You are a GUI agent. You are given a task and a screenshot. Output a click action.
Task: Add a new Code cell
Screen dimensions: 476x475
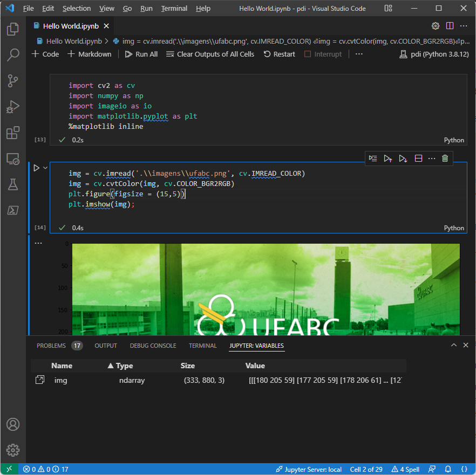(45, 54)
